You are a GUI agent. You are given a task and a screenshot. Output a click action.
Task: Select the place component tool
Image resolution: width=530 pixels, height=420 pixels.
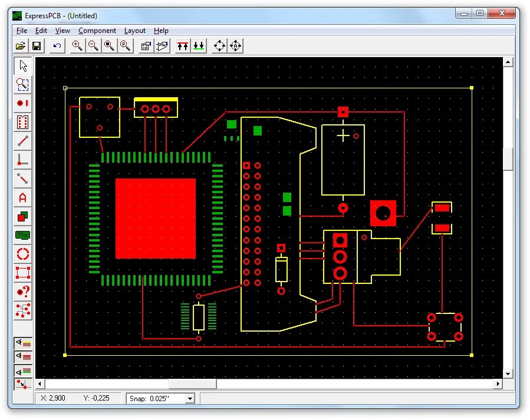(x=23, y=122)
